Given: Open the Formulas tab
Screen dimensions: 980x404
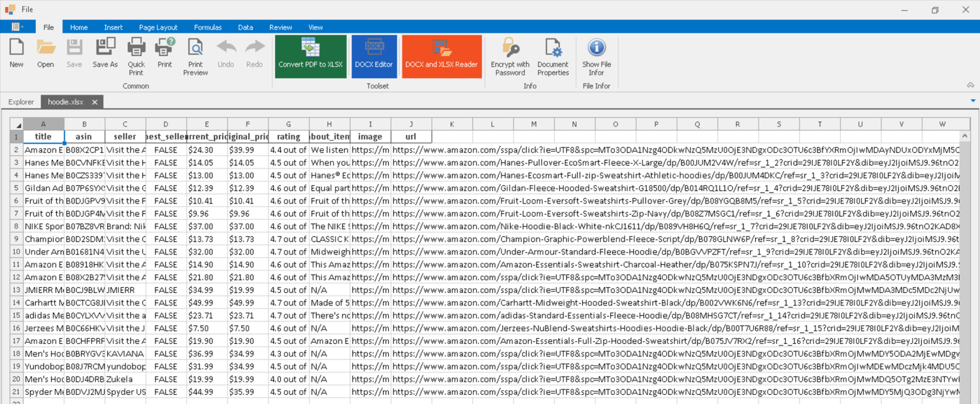Looking at the screenshot, I should pyautogui.click(x=208, y=27).
